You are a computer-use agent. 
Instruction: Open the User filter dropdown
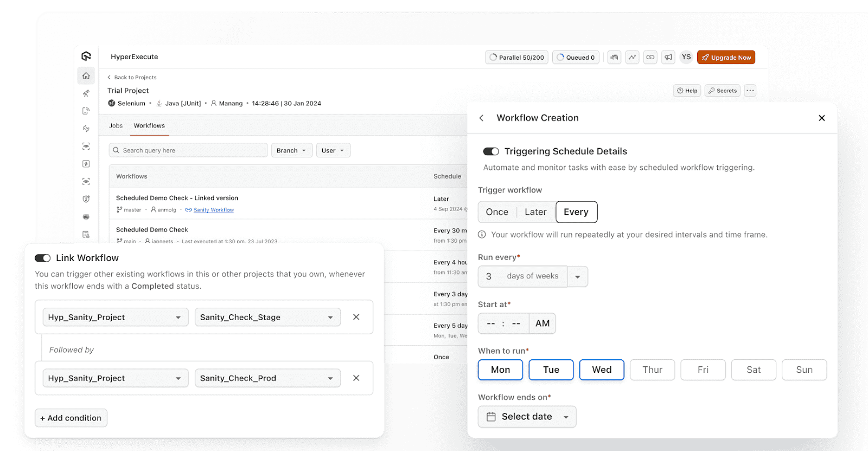point(333,150)
